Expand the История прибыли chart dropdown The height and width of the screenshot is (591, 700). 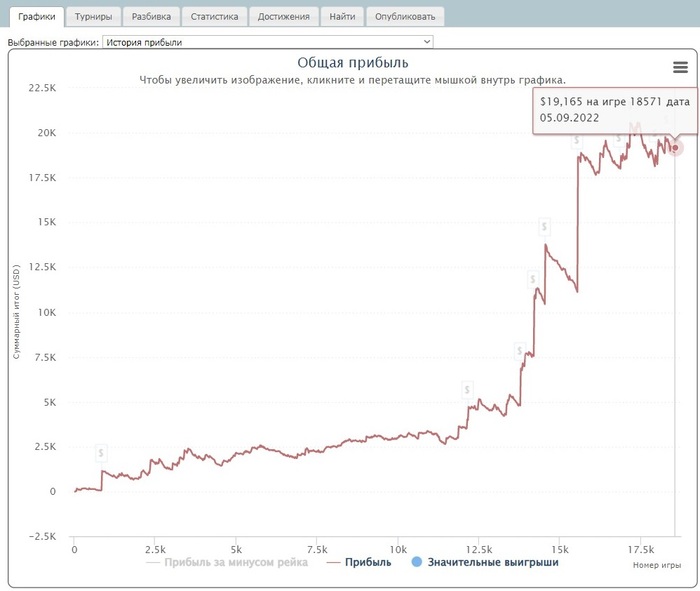(x=267, y=42)
